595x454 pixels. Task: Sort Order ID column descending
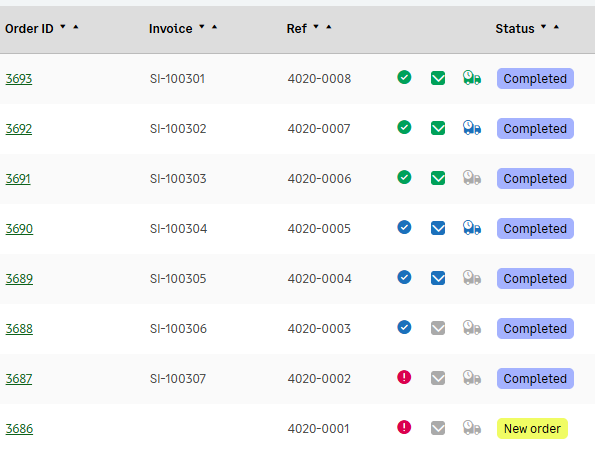click(x=63, y=27)
